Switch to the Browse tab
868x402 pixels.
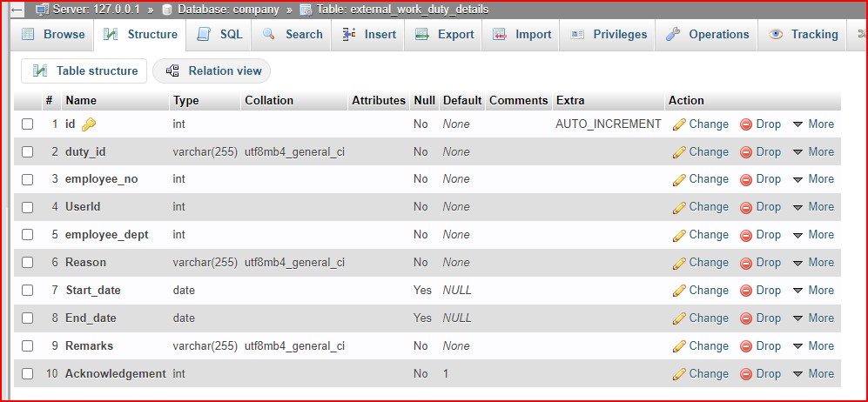pyautogui.click(x=53, y=34)
